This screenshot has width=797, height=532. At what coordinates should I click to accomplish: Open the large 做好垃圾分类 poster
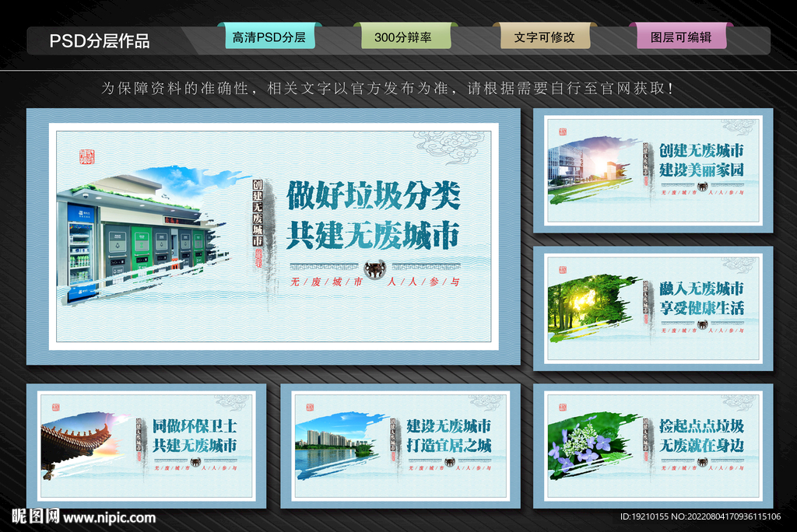[x=273, y=236]
